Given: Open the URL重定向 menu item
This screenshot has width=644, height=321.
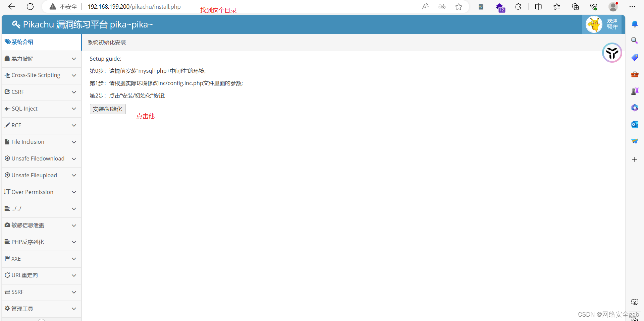Looking at the screenshot, I should pyautogui.click(x=41, y=275).
